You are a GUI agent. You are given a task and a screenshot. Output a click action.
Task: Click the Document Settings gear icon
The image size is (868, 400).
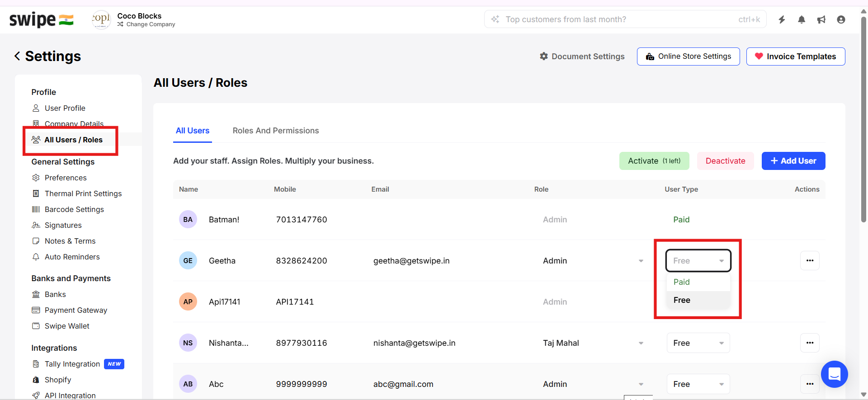pos(544,56)
